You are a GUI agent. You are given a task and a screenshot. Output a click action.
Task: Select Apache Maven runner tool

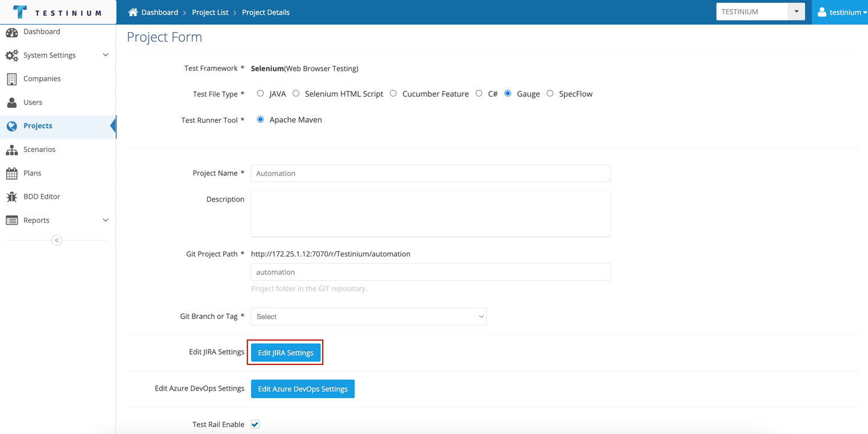coord(260,119)
